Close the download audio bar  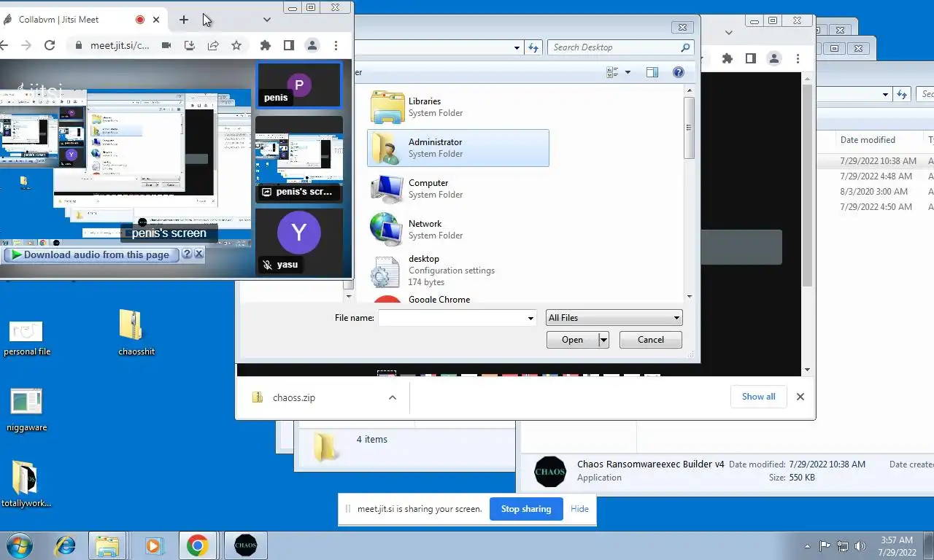coord(198,254)
